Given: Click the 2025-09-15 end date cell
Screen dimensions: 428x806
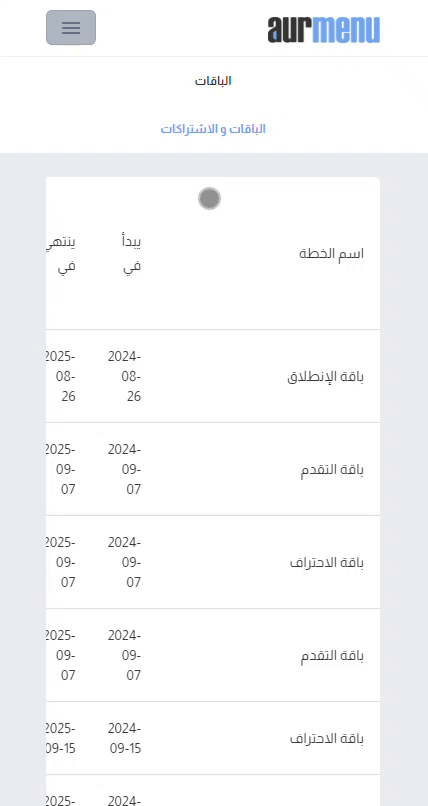Looking at the screenshot, I should point(61,739).
